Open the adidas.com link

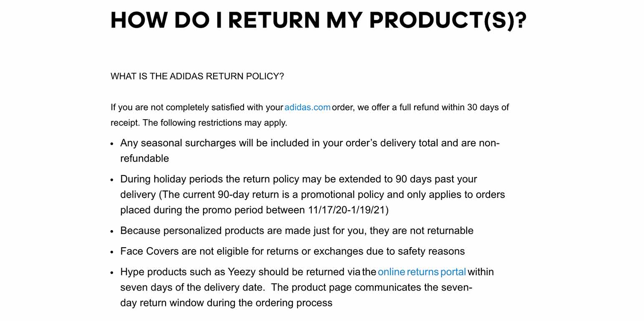click(307, 108)
